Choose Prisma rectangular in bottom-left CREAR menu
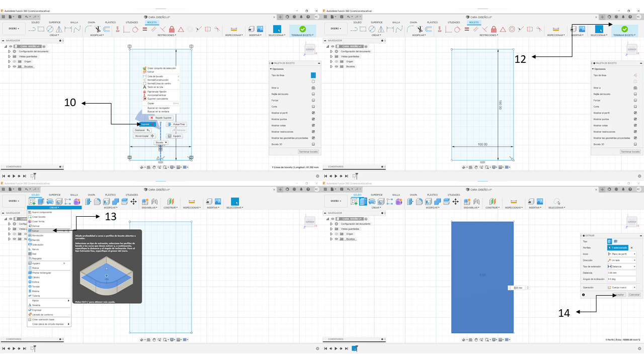Image resolution: width=644 pixels, height=362 pixels. coord(49,273)
